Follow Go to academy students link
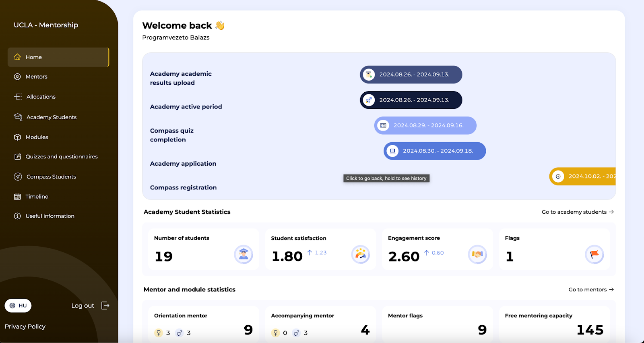644x343 pixels. coord(578,212)
